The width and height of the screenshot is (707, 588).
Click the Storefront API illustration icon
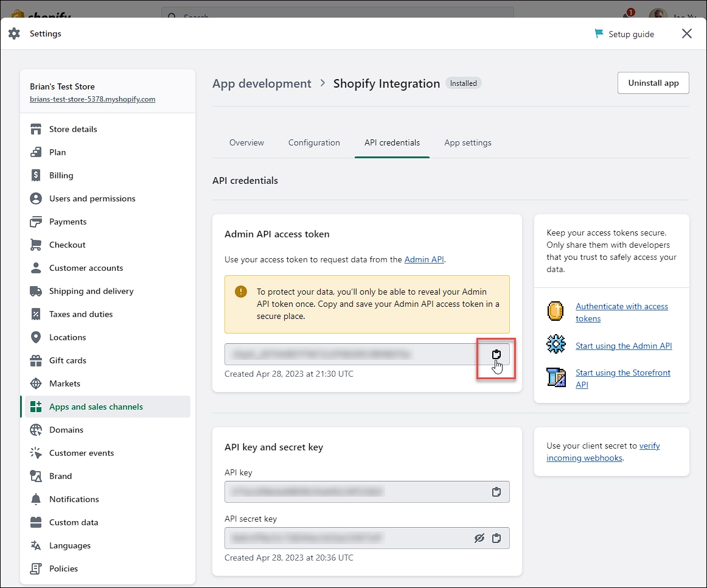[x=556, y=377]
